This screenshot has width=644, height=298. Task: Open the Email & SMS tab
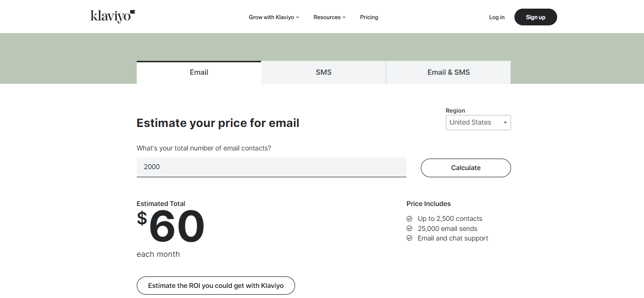point(448,72)
